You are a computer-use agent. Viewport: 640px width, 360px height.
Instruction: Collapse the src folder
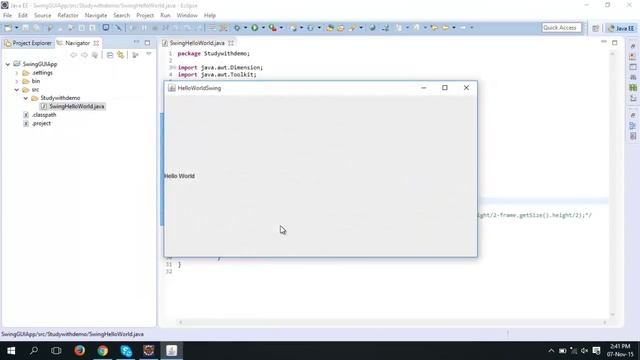coord(17,89)
